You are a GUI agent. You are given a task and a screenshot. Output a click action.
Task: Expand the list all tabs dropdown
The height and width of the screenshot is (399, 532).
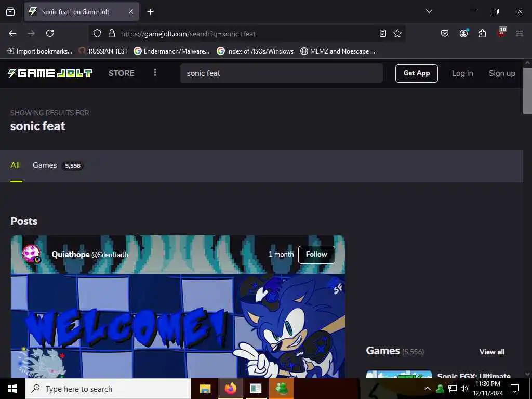tap(429, 11)
